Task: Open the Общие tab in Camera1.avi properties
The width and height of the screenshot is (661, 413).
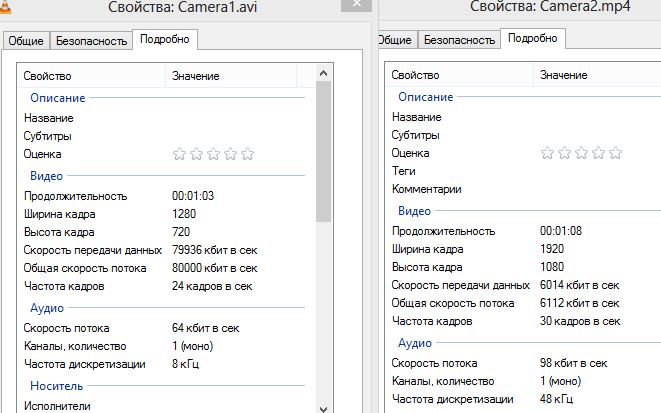Action: (x=24, y=41)
